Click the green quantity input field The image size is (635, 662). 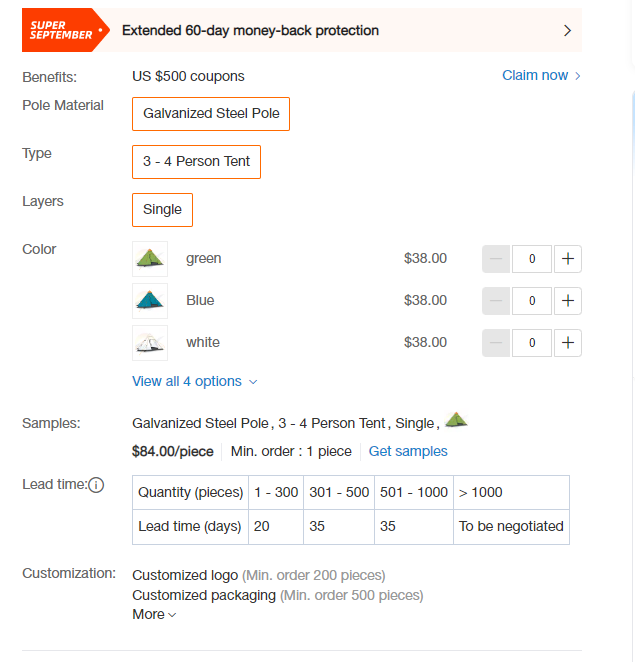[532, 258]
